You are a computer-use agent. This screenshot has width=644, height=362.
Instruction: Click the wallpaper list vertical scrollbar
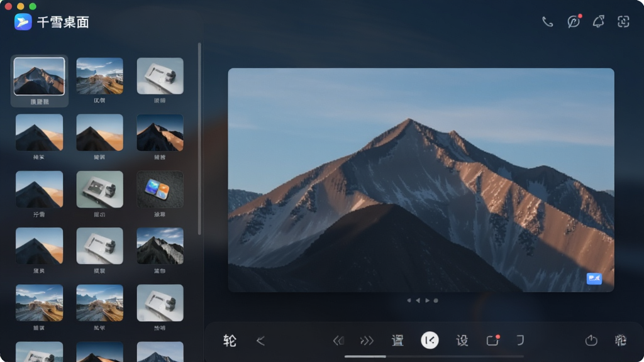coord(199,139)
